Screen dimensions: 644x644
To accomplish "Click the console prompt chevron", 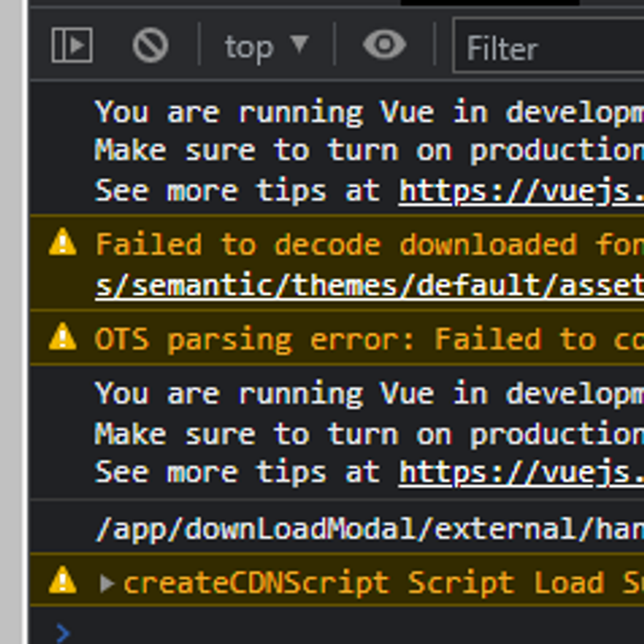I will [x=64, y=633].
